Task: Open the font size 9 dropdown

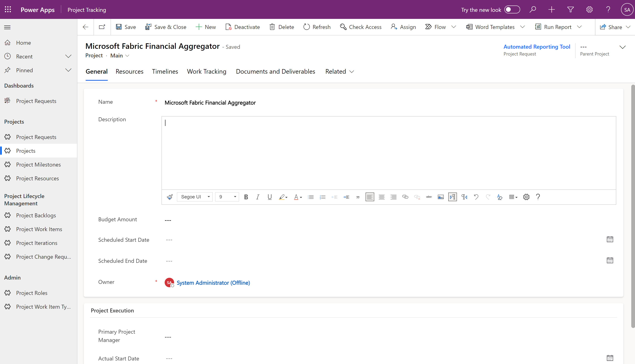Action: pyautogui.click(x=227, y=197)
